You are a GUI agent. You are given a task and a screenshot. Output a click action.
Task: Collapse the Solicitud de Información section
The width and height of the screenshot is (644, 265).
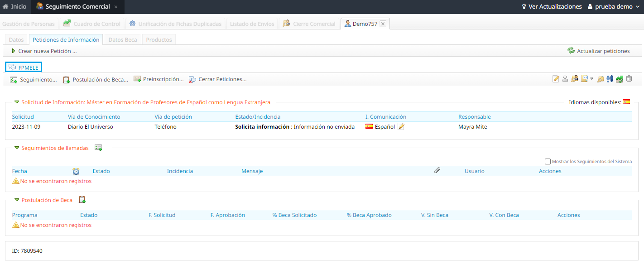(x=17, y=102)
